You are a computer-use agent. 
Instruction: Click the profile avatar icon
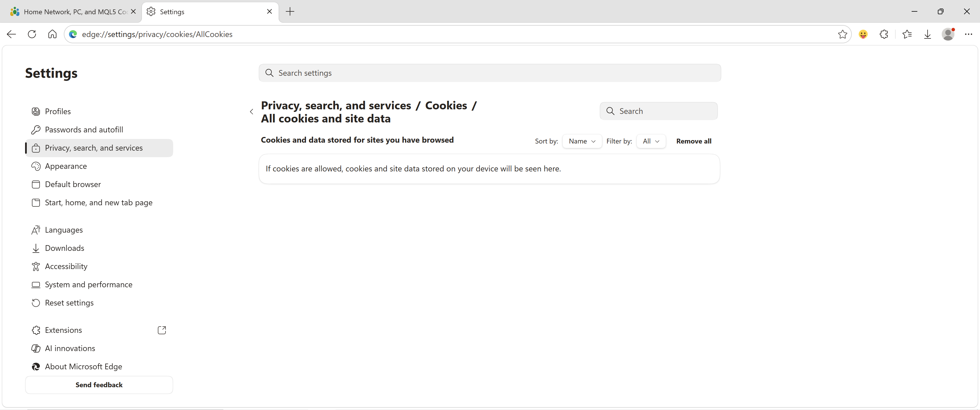[948, 34]
